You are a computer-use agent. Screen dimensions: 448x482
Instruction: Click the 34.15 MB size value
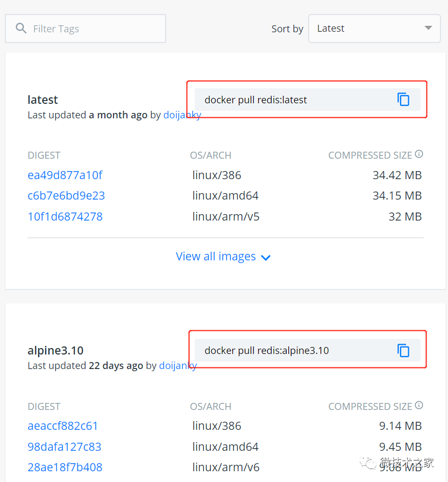point(397,195)
